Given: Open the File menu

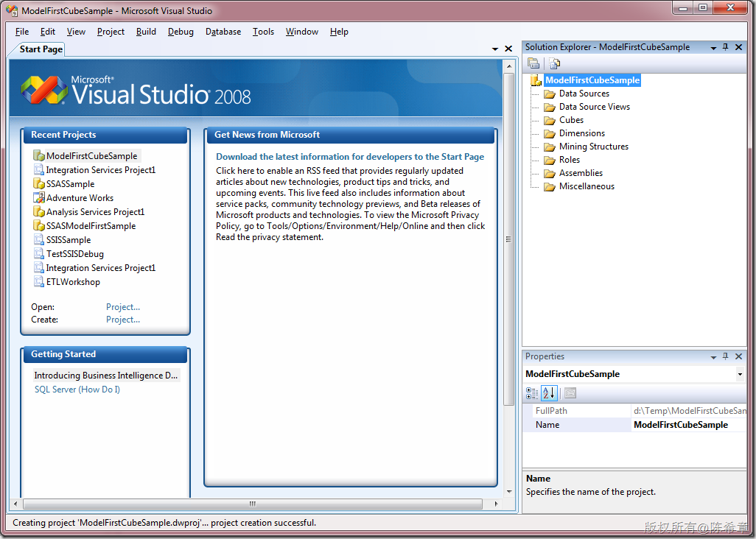Looking at the screenshot, I should tap(22, 32).
